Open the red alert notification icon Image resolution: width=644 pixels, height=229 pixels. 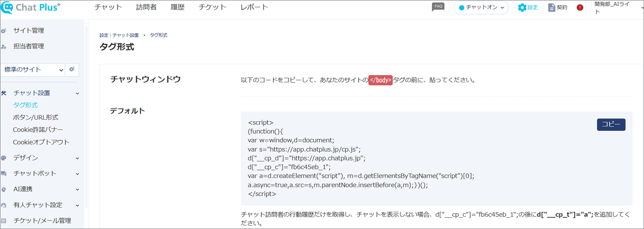tap(580, 8)
